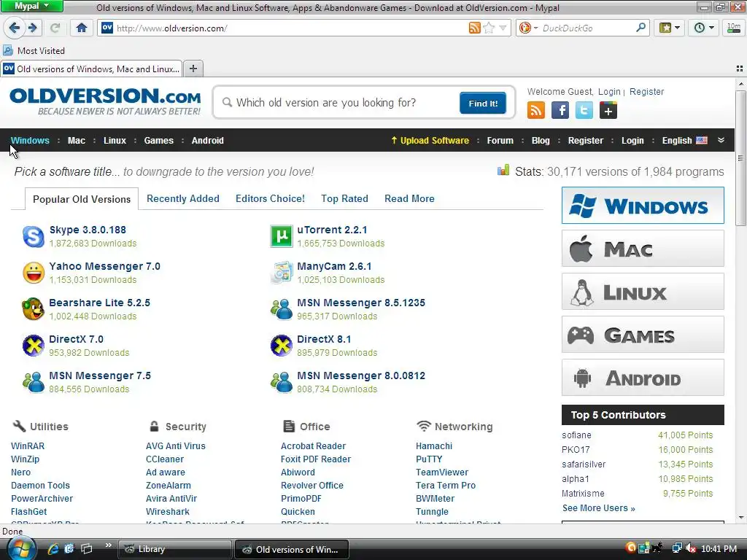Open the bookmarks menu dropdown button

pyautogui.click(x=669, y=28)
